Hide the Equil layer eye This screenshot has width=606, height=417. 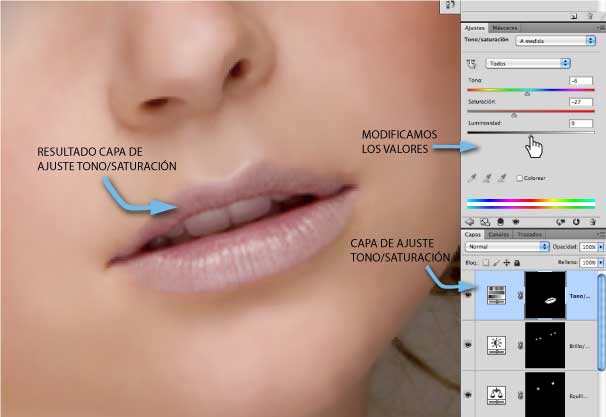point(468,395)
